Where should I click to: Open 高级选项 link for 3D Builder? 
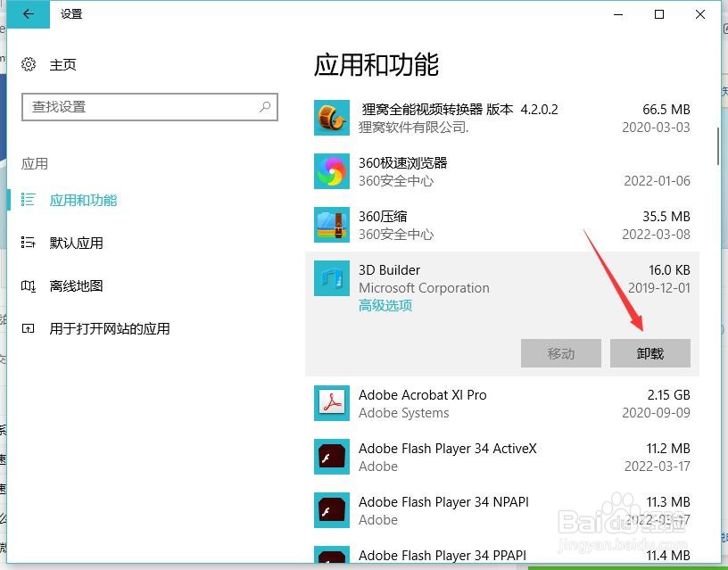[x=385, y=305]
